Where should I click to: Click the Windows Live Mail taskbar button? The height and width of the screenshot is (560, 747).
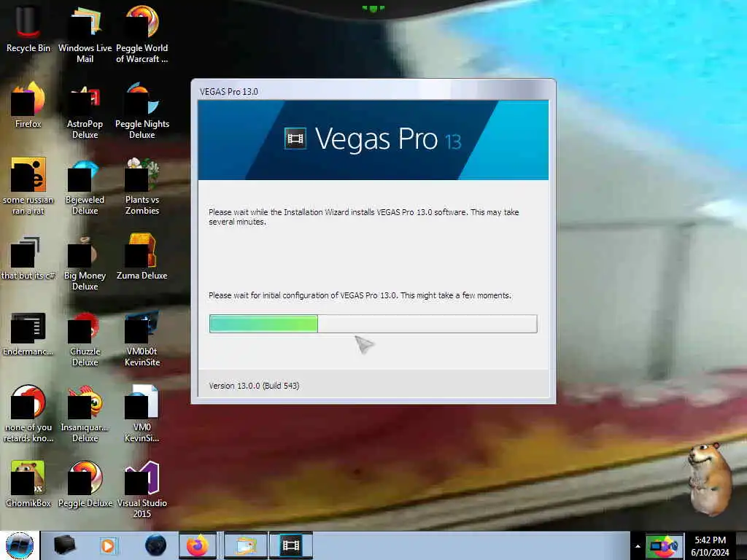pos(246,545)
